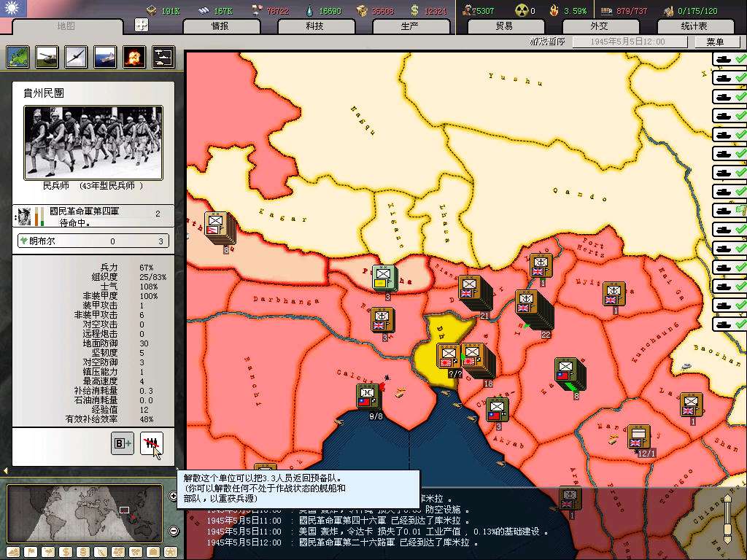Screen dimensions: 747x560
Task: Show land units with the tank icon
Action: pos(47,57)
